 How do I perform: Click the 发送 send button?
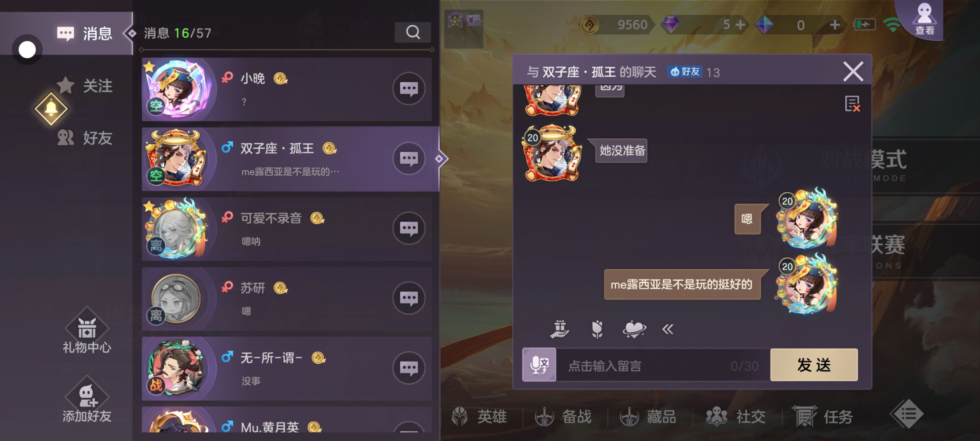(x=814, y=365)
